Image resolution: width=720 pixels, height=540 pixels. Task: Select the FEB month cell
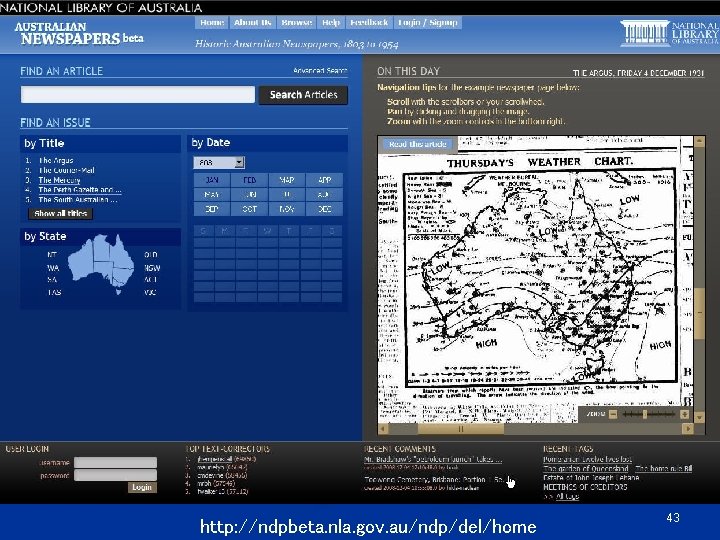click(249, 180)
